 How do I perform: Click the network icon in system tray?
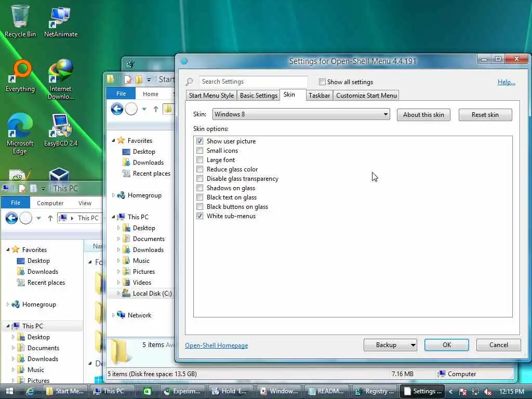click(x=475, y=392)
